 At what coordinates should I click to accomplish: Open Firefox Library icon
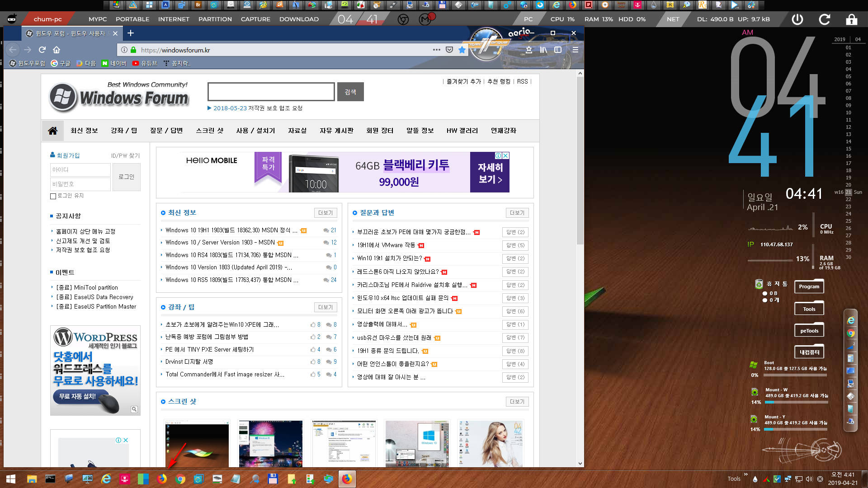pyautogui.click(x=543, y=50)
